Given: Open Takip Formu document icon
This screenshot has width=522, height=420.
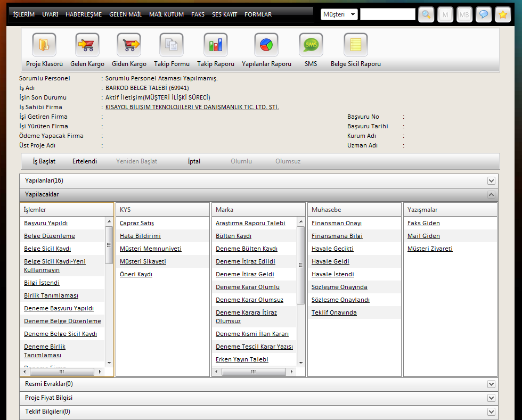Looking at the screenshot, I should 172,45.
